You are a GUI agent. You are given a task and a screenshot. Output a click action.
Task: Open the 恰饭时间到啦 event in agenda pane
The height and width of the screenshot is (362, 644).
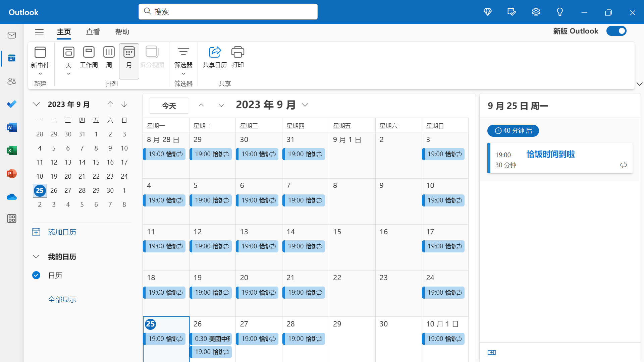coord(560,158)
